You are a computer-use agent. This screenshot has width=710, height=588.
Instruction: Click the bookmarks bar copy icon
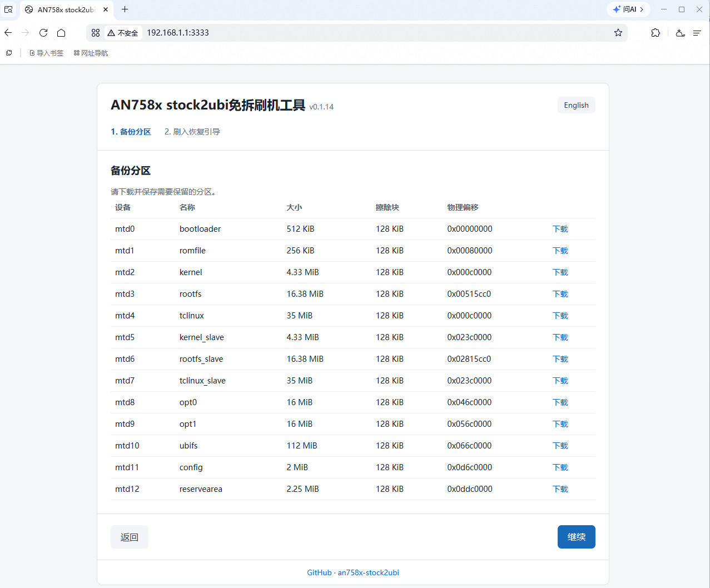9,53
